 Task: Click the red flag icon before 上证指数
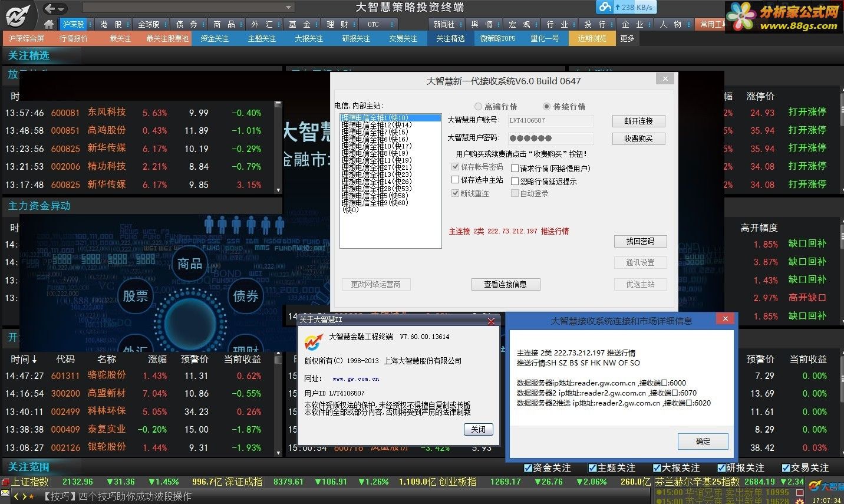point(5,482)
